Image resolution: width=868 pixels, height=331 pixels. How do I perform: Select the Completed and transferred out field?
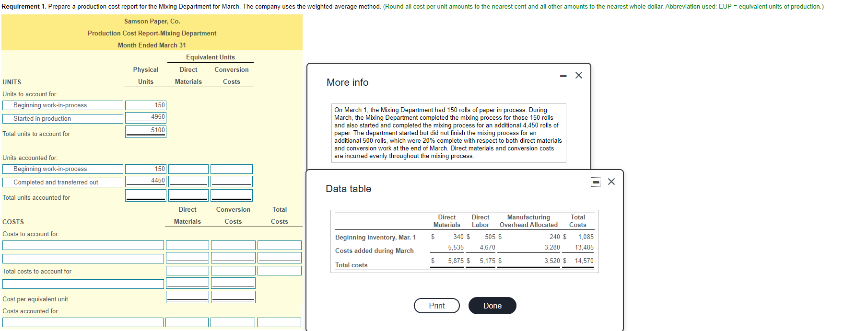tap(63, 183)
